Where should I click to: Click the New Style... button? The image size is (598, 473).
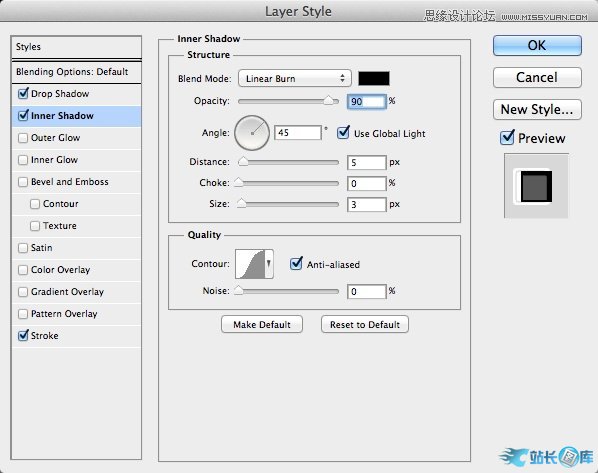537,109
